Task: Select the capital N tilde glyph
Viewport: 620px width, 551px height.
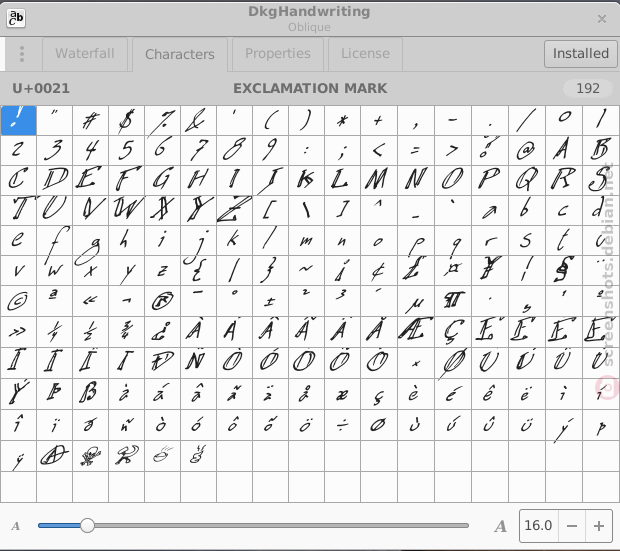Action: pos(198,362)
